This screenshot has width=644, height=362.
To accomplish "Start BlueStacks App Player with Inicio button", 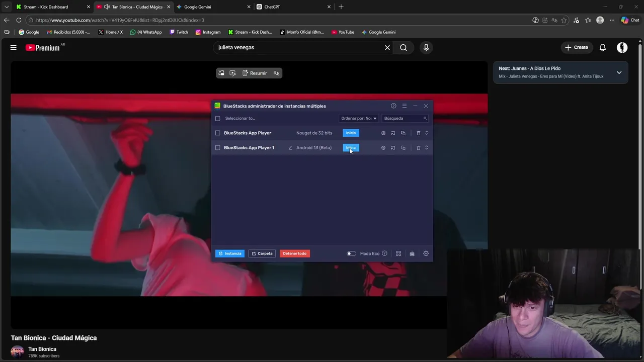I will point(351,133).
